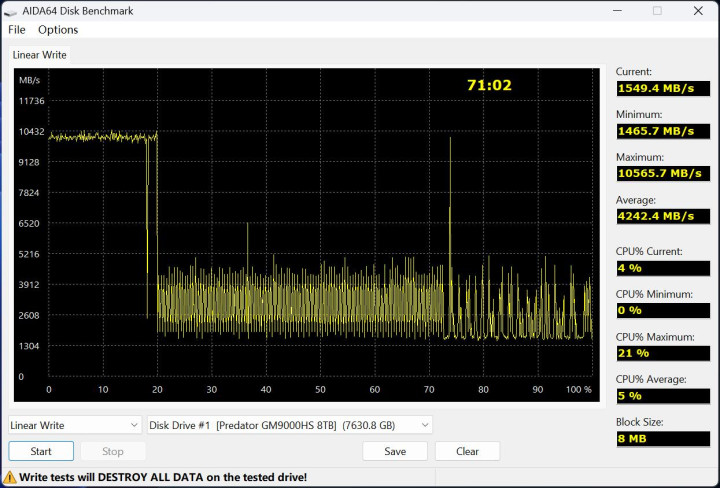Viewport: 720px width, 488px height.
Task: Maximize the Disk Benchmark window
Action: click(x=657, y=11)
